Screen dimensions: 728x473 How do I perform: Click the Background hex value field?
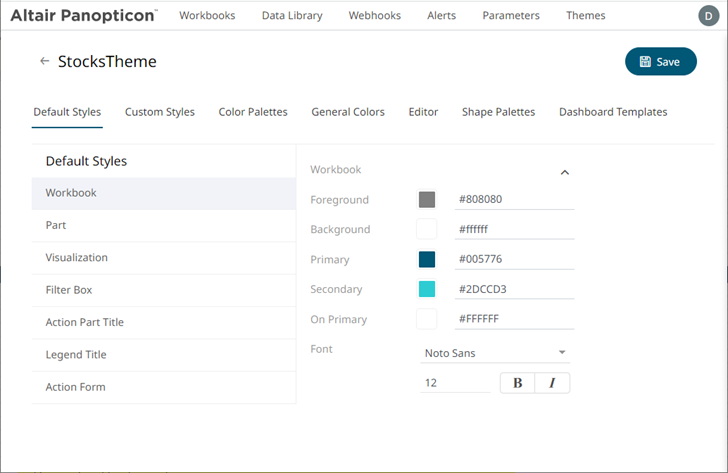514,230
